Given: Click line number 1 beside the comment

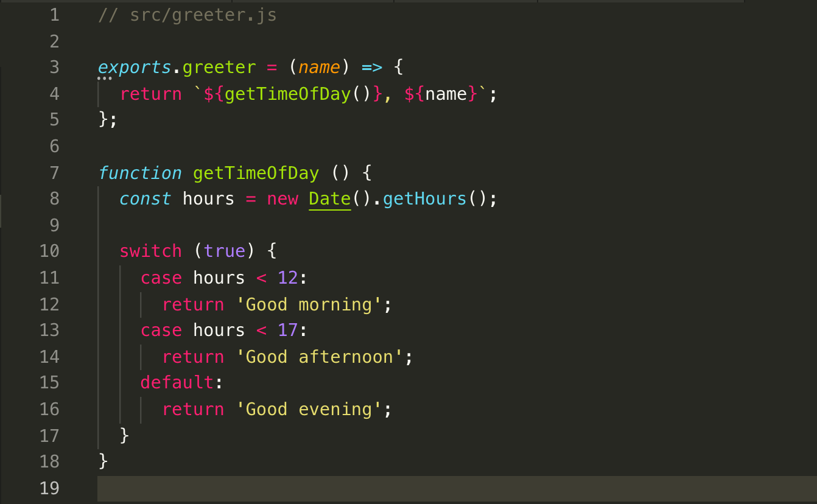Looking at the screenshot, I should pos(54,14).
